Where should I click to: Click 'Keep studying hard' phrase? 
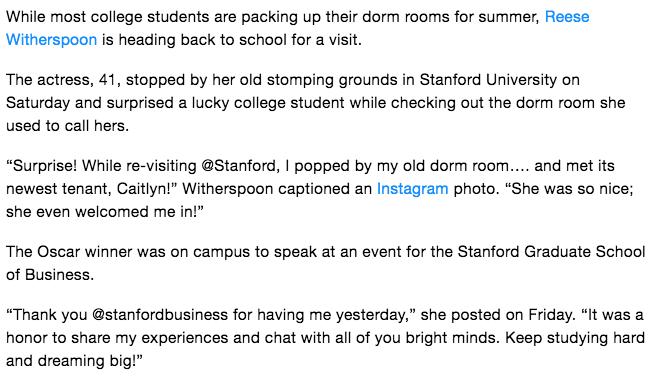575,338
